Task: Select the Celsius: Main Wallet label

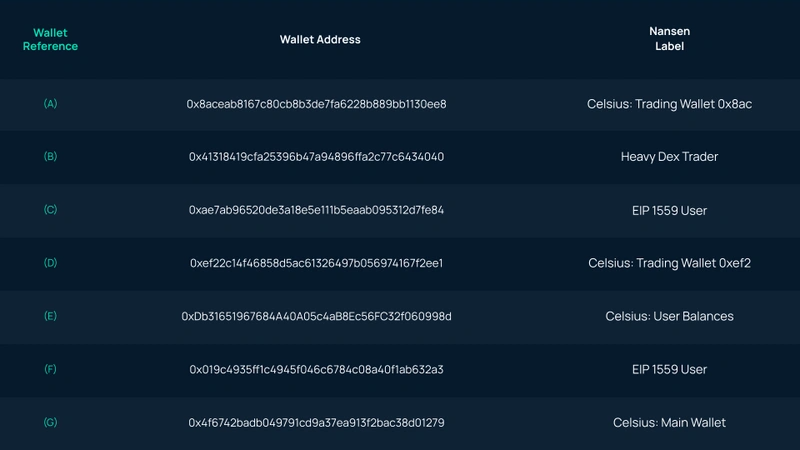Action: pos(669,423)
